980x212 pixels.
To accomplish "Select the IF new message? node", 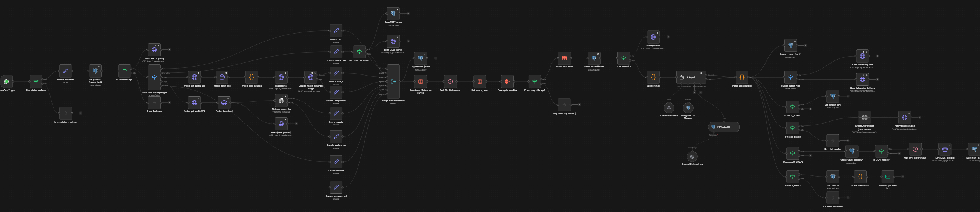I will tap(125, 71).
